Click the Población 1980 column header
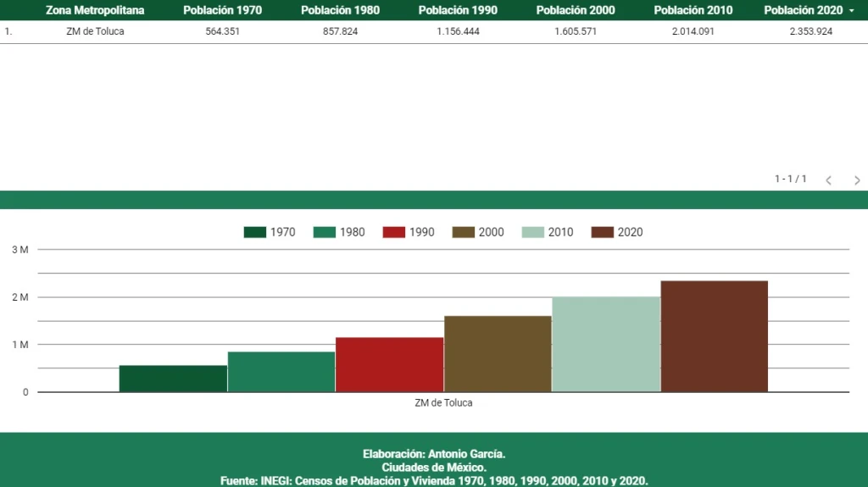The image size is (868, 487). [x=340, y=10]
